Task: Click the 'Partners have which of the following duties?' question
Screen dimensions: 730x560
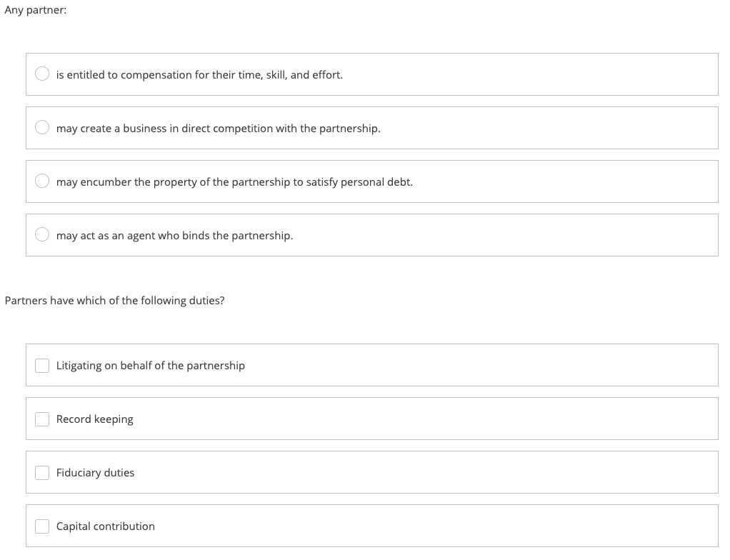Action: 114,301
